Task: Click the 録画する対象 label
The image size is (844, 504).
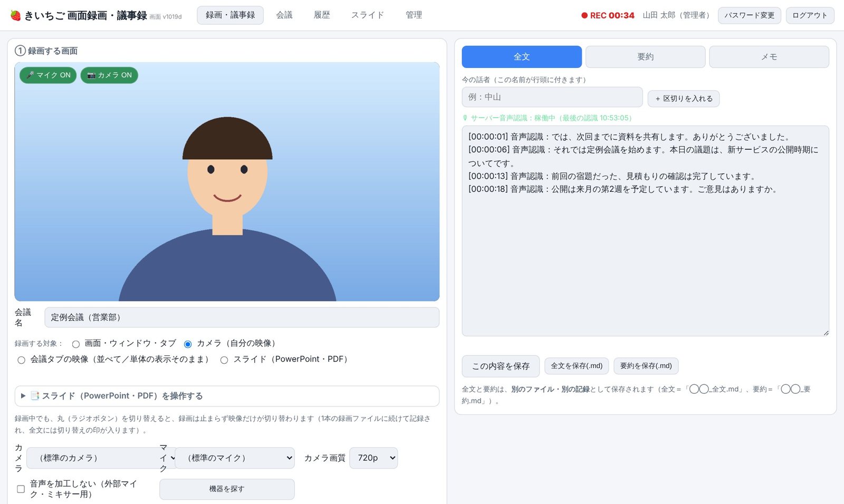Action: coord(39,344)
